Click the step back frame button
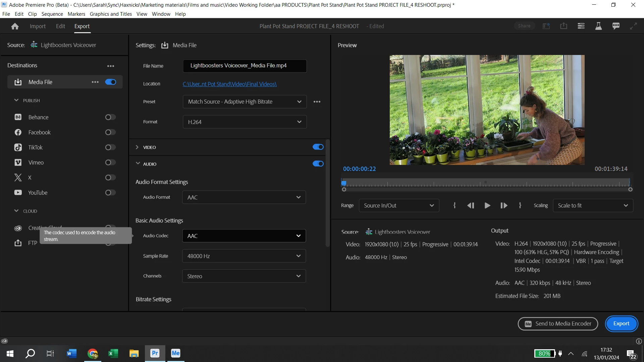 (x=471, y=205)
